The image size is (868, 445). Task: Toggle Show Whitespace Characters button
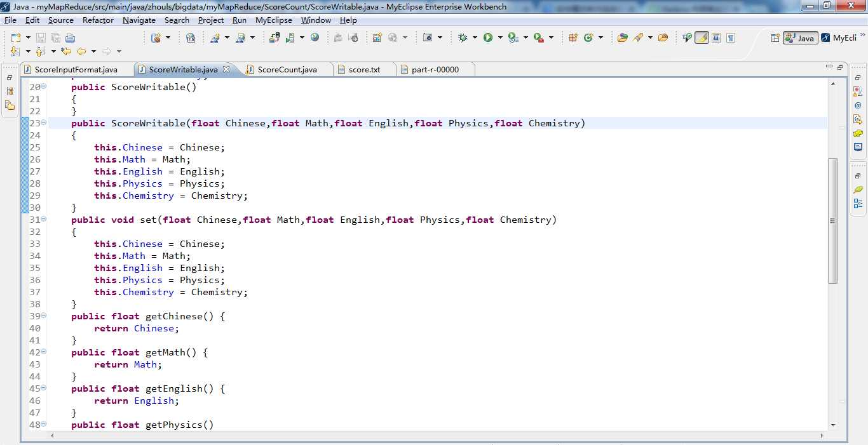click(731, 37)
